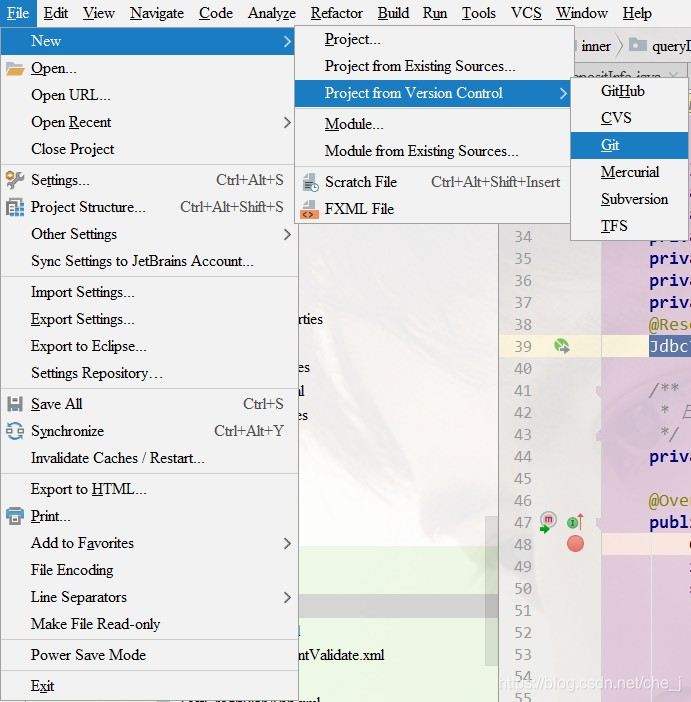Screen dimensions: 691x702
Task: Click the FXML File icon
Action: click(x=309, y=209)
